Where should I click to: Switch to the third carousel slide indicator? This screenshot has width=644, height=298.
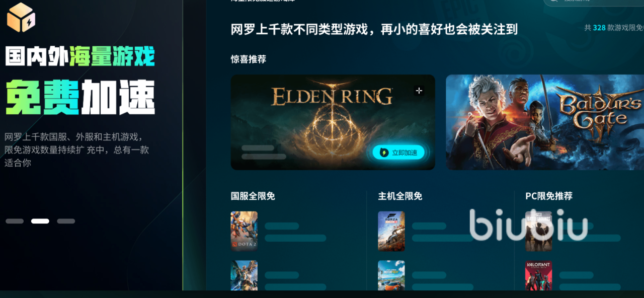click(x=66, y=221)
